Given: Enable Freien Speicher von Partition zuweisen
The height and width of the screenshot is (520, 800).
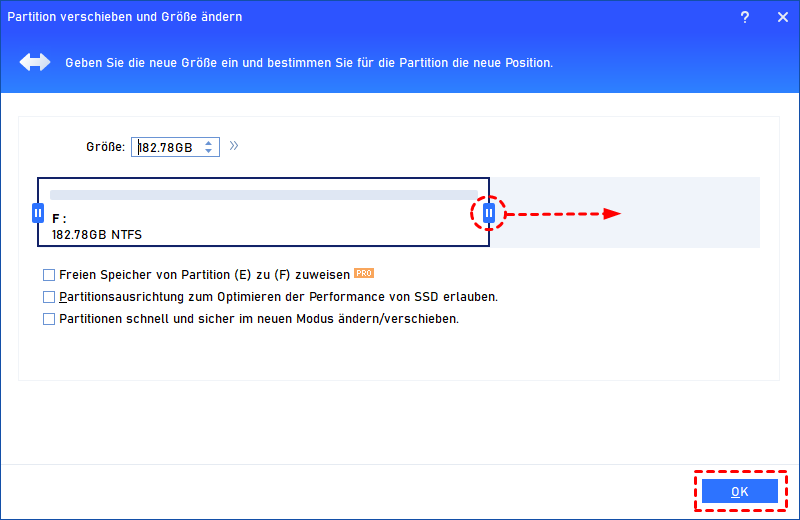Looking at the screenshot, I should (x=49, y=275).
